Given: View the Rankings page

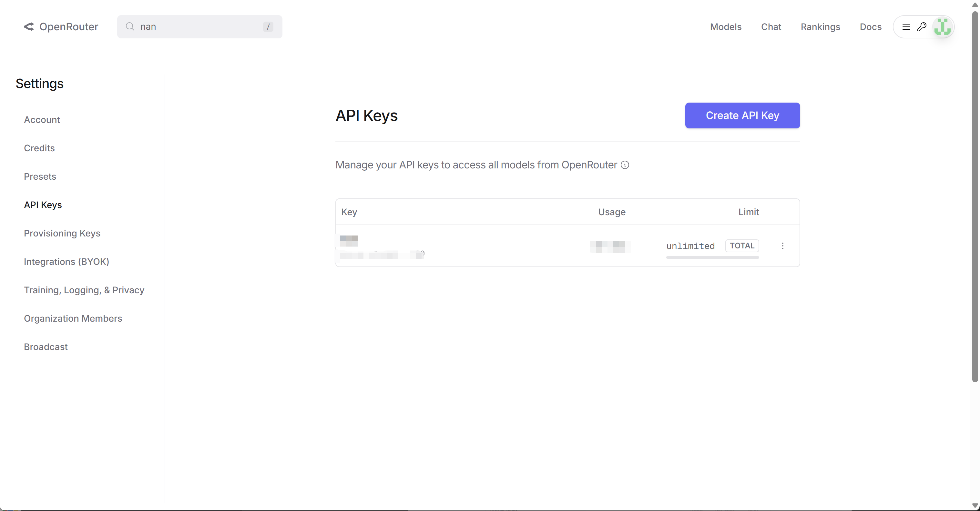Looking at the screenshot, I should [x=820, y=26].
